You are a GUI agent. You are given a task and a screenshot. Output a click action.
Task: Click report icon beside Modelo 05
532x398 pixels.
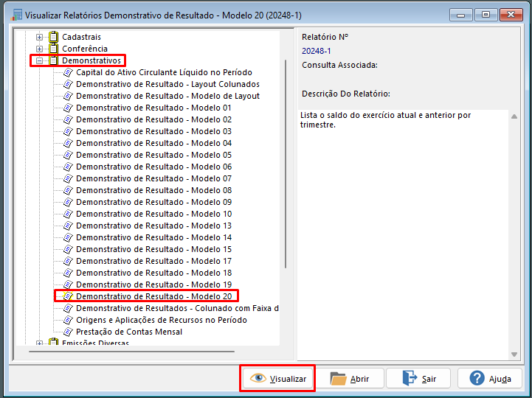[x=68, y=155]
